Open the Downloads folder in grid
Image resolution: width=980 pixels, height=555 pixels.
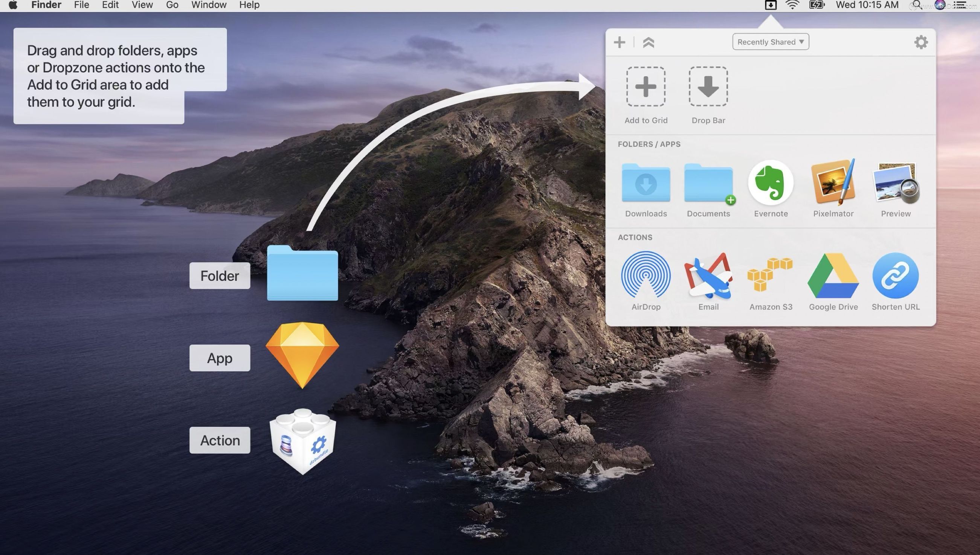[646, 183]
